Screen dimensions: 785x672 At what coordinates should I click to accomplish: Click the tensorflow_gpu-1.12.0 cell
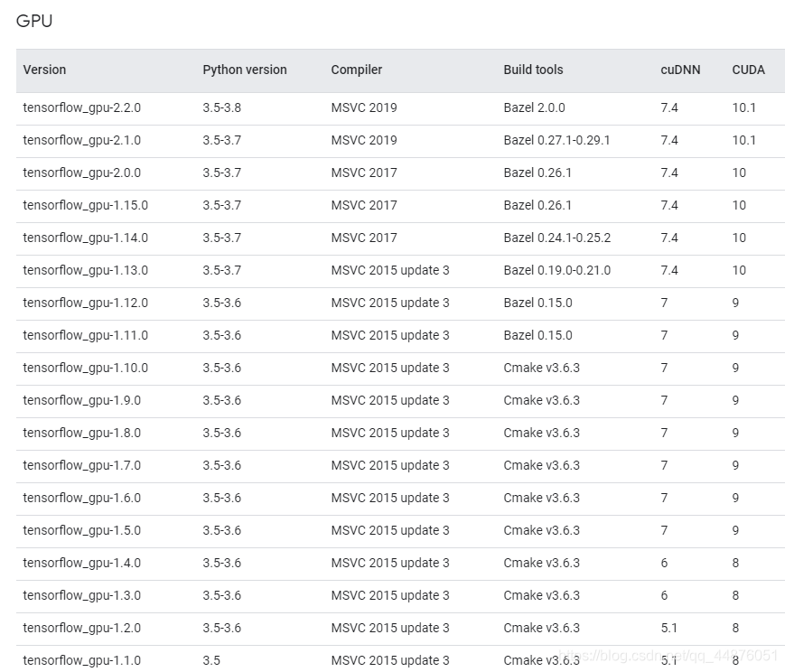[x=86, y=303]
